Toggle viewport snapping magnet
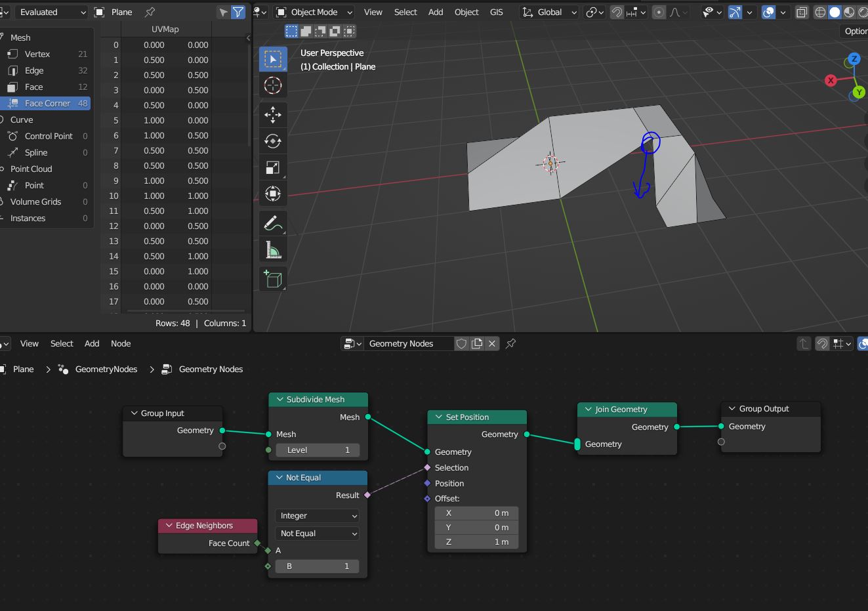The width and height of the screenshot is (868, 611). (617, 12)
